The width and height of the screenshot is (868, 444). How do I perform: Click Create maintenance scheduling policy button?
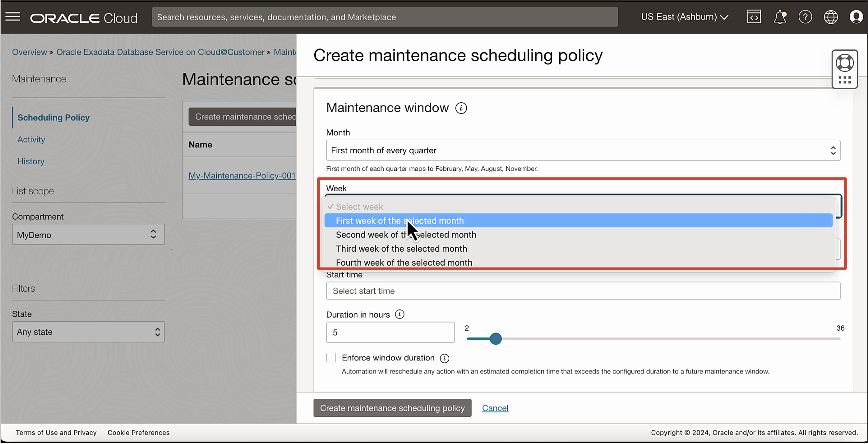click(392, 408)
